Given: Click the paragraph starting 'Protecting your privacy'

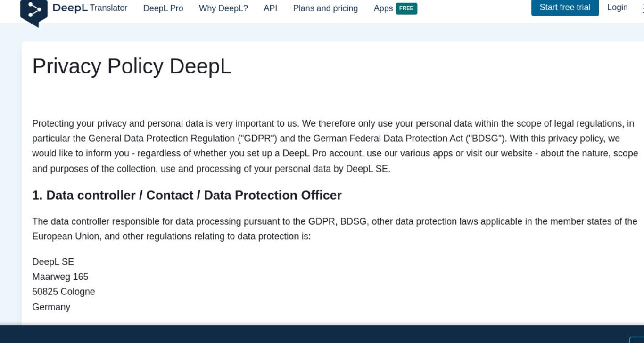Looking at the screenshot, I should [x=335, y=146].
